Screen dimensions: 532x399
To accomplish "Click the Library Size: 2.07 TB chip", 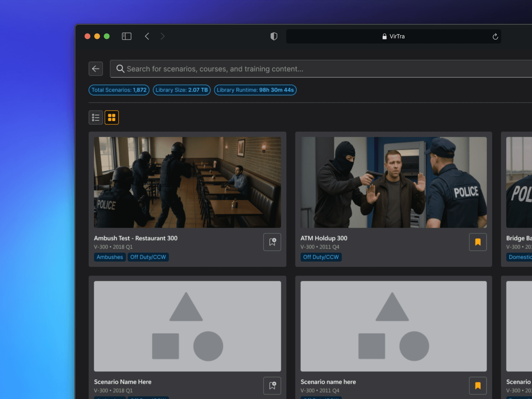I will [181, 90].
